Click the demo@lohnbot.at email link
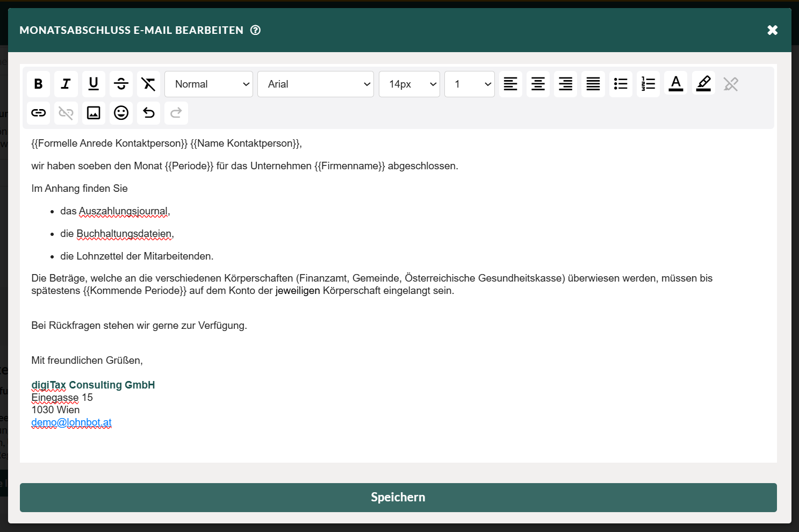The image size is (799, 532). tap(71, 422)
